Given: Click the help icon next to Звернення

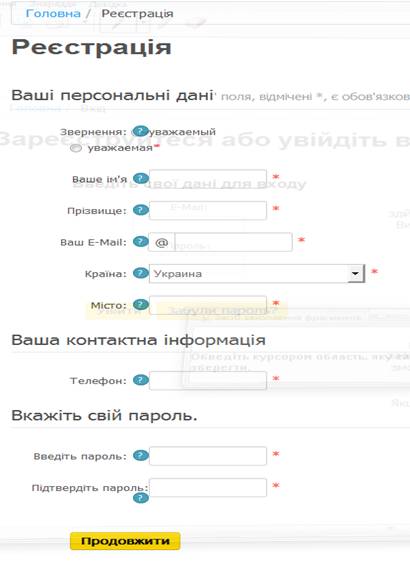Looking at the screenshot, I should tap(140, 131).
